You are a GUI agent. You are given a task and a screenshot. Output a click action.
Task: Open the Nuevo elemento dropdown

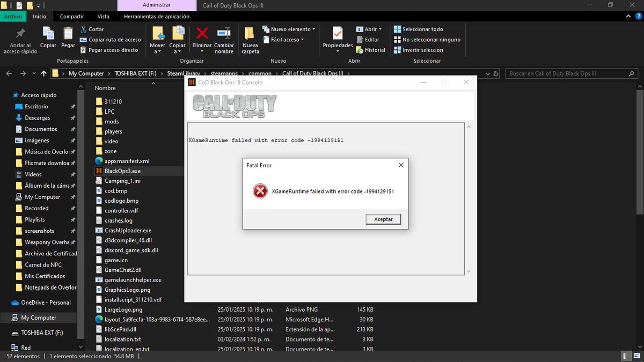click(289, 29)
